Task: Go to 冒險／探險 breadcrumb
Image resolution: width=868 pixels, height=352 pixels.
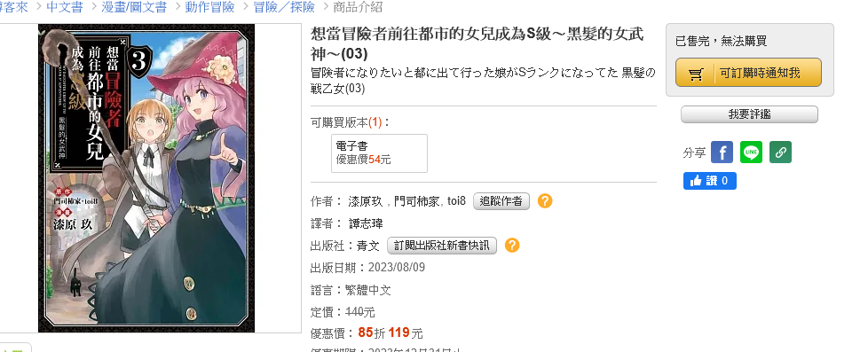Action: point(284,6)
